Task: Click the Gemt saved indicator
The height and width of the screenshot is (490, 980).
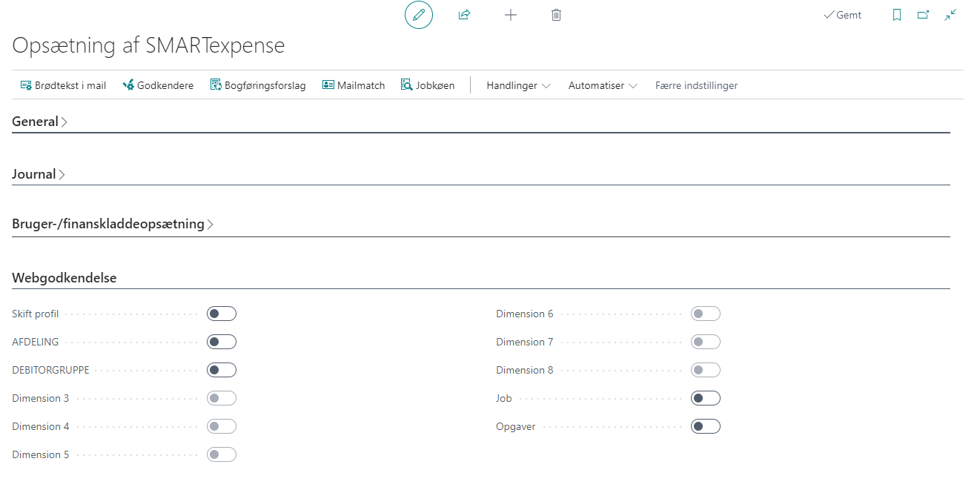Action: [x=843, y=15]
